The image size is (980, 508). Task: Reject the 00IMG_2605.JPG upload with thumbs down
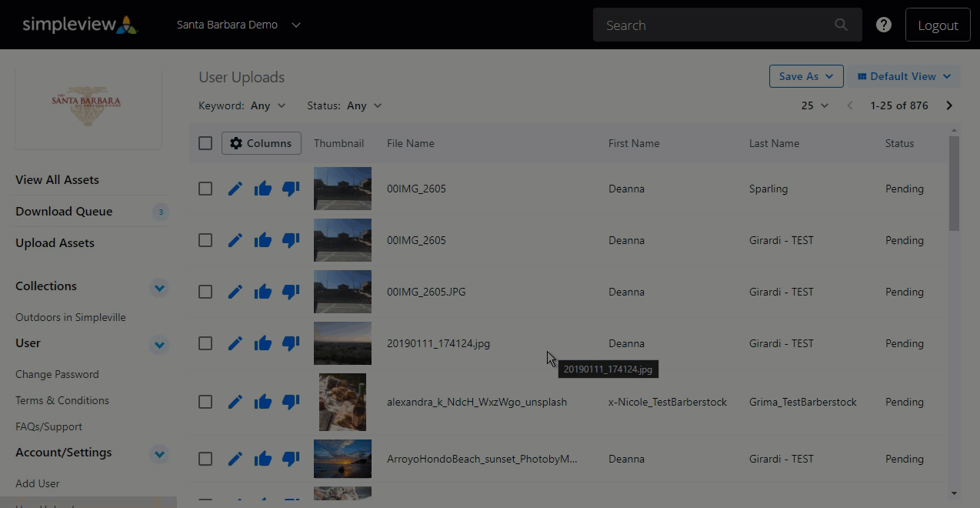[x=291, y=292]
